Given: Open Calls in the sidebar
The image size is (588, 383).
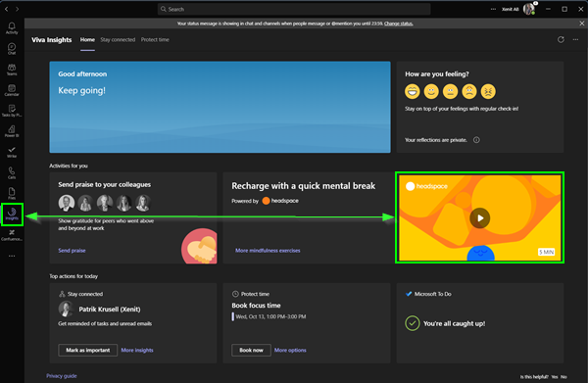Looking at the screenshot, I should click(x=12, y=172).
